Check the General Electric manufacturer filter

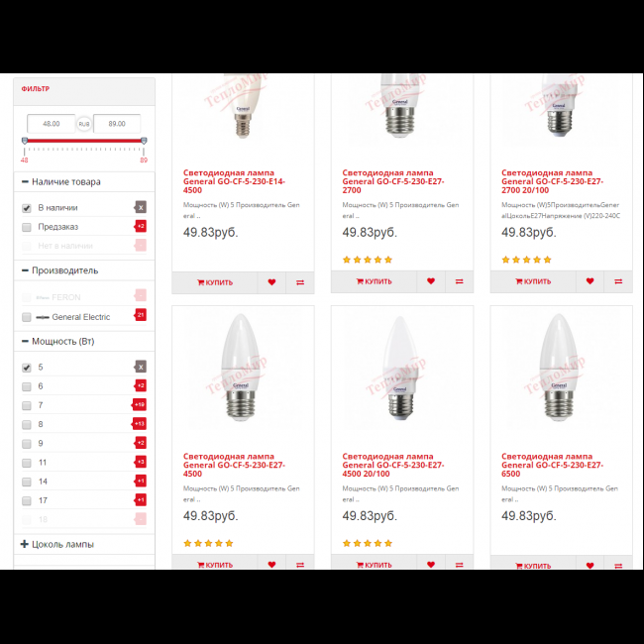pyautogui.click(x=27, y=317)
